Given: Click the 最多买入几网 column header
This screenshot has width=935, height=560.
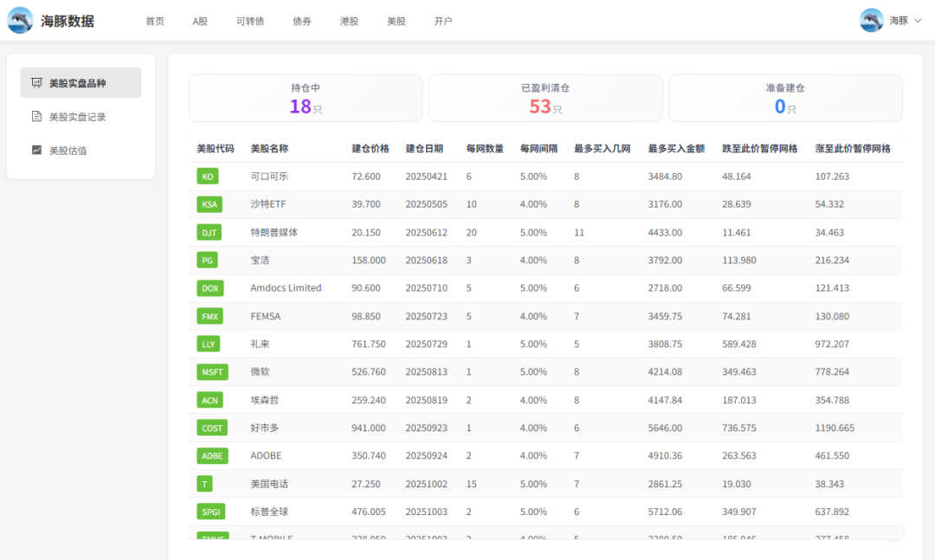Looking at the screenshot, I should [603, 149].
